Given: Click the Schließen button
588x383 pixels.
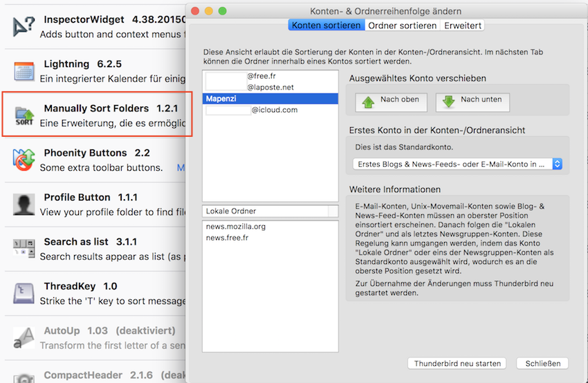Looking at the screenshot, I should (x=542, y=363).
